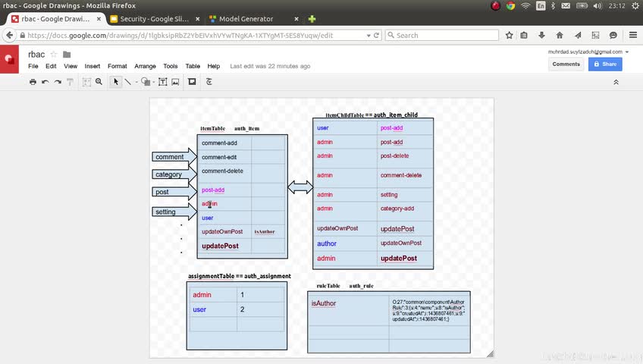
Task: Collapse the menus with double chevron
Action: (616, 82)
